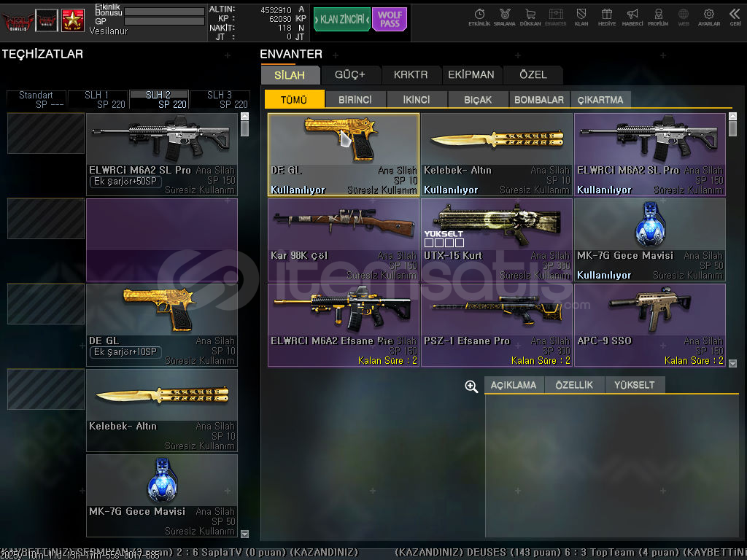The height and width of the screenshot is (560, 747).
Task: Select the BOMBALAR weapon filter
Action: (x=539, y=99)
